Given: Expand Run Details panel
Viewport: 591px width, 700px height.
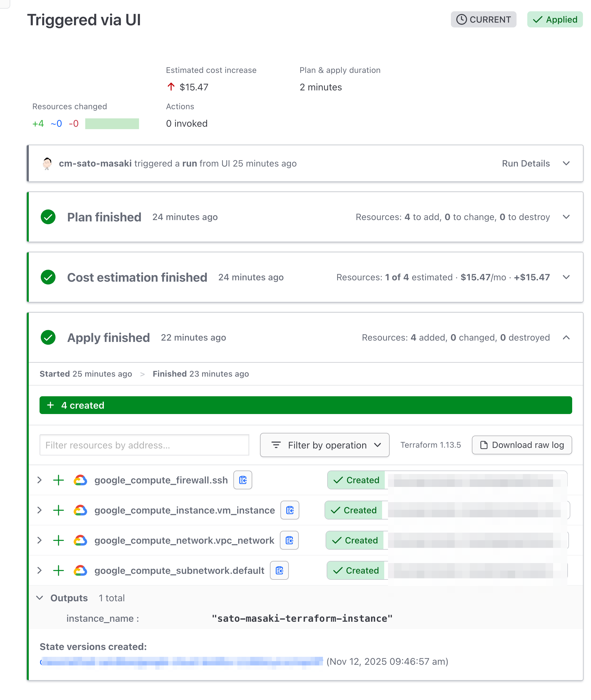Looking at the screenshot, I should 566,164.
